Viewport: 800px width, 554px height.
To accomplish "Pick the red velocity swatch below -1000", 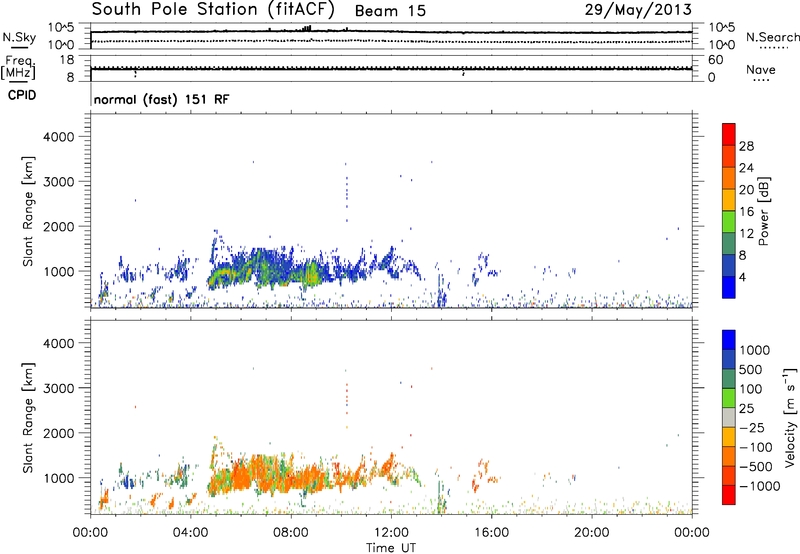I will [729, 495].
